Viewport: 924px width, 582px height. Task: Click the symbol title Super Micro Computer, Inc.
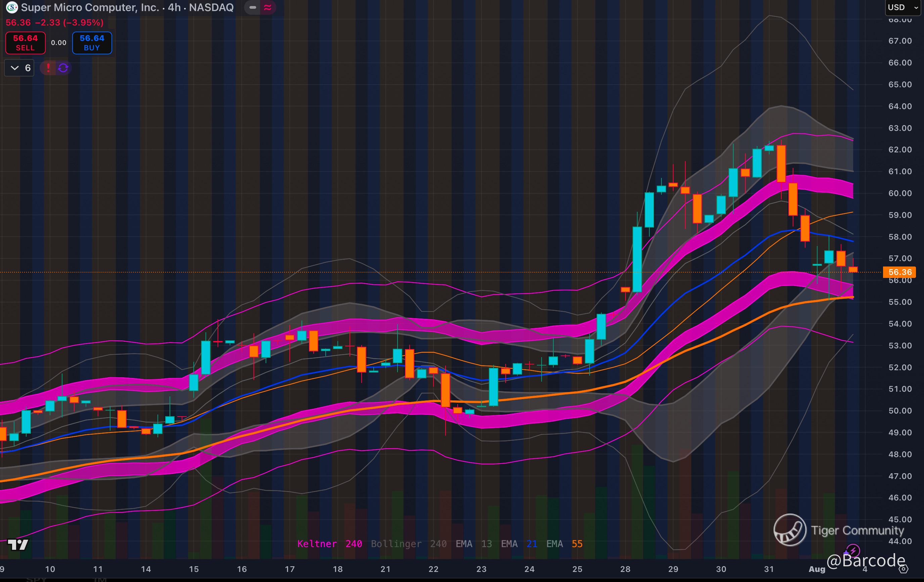(x=90, y=7)
